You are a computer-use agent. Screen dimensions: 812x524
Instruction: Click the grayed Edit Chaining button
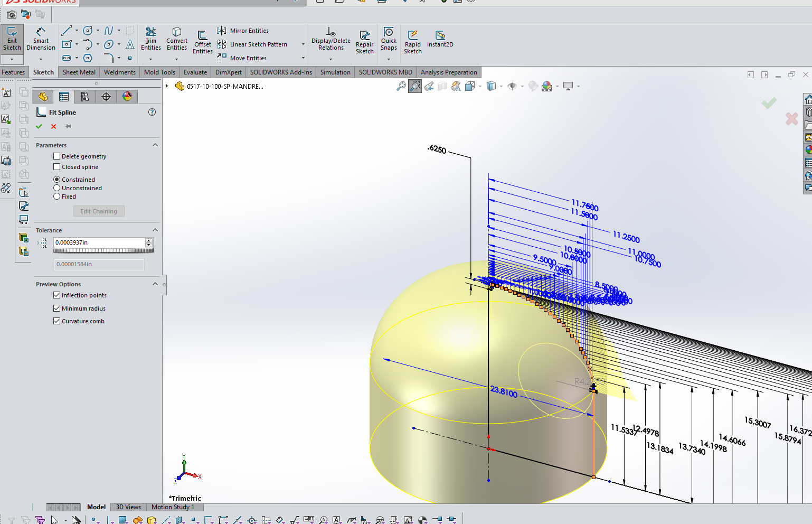pos(99,211)
